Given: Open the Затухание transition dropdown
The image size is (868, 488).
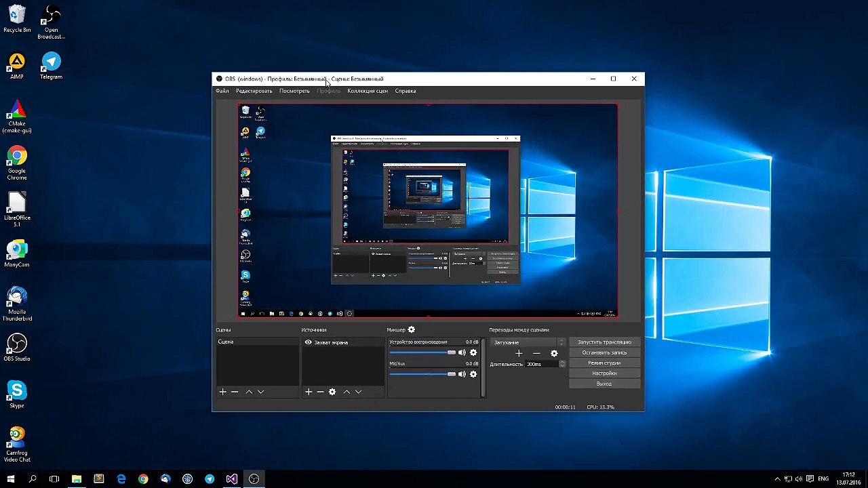Looking at the screenshot, I should [x=528, y=342].
